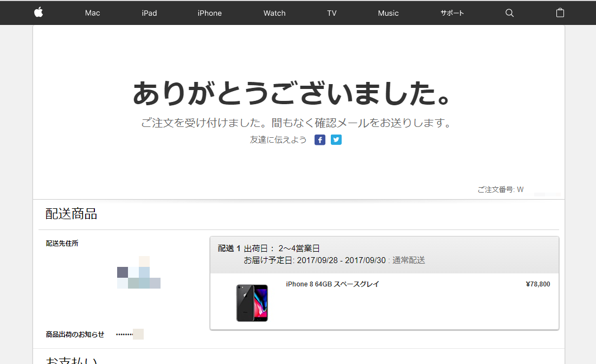
Task: Open the Mac menu item
Action: click(92, 13)
